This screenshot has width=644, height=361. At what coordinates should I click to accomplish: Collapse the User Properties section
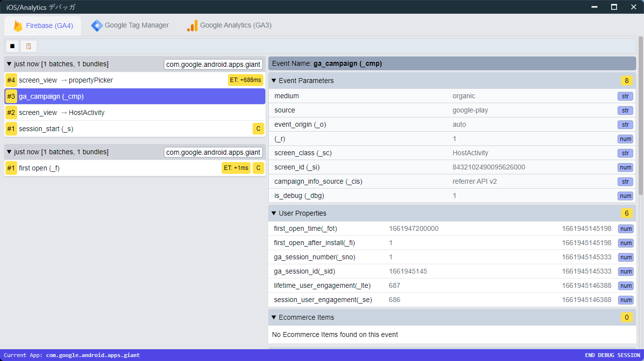274,213
